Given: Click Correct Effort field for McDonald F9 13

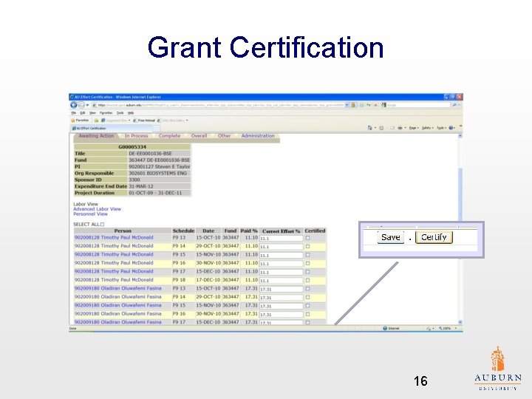Looking at the screenshot, I should pos(281,238).
